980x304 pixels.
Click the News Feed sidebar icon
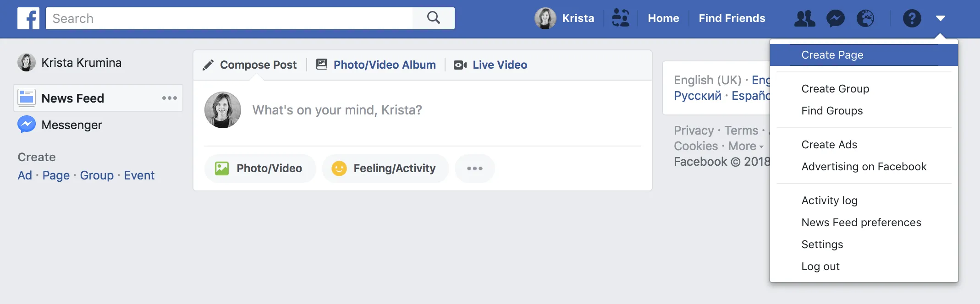27,98
